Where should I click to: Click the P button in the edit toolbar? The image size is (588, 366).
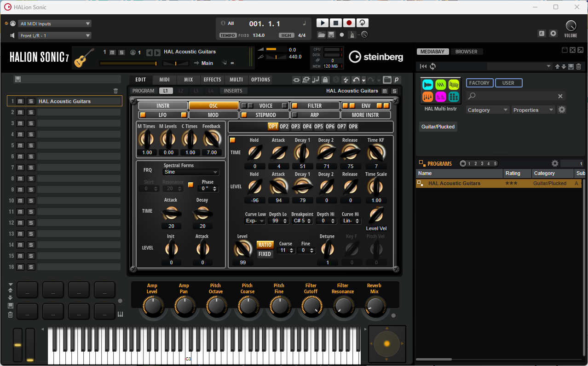click(396, 80)
